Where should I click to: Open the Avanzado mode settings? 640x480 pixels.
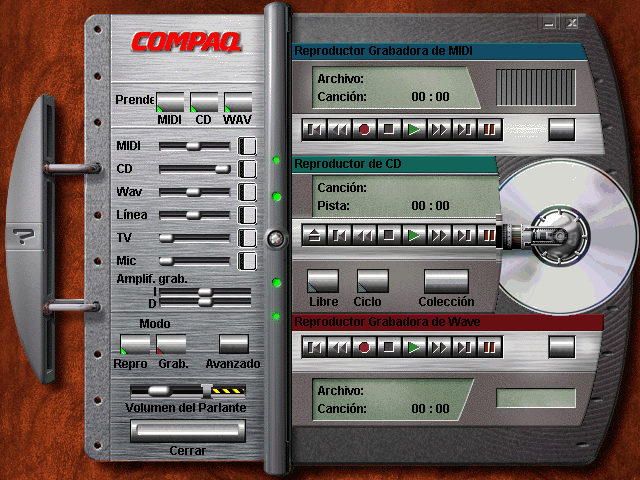click(233, 345)
